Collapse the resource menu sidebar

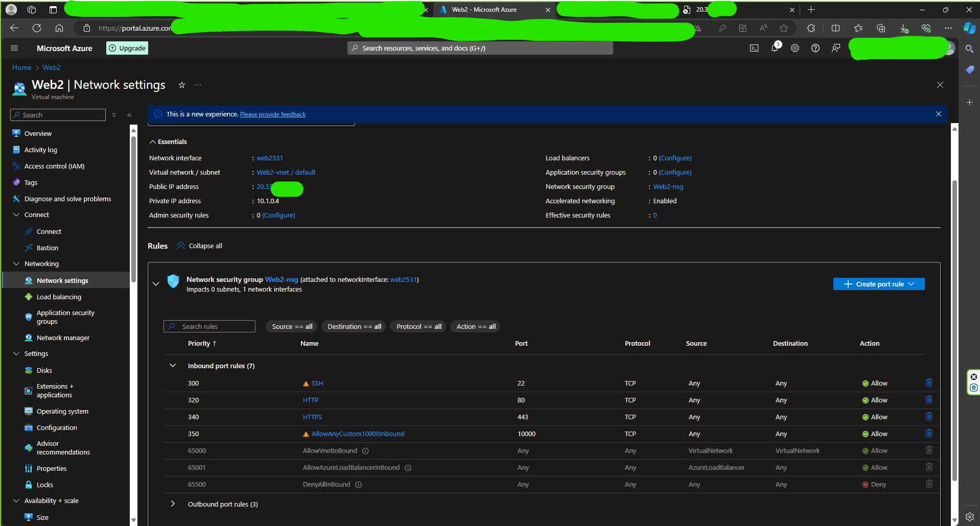(x=129, y=115)
